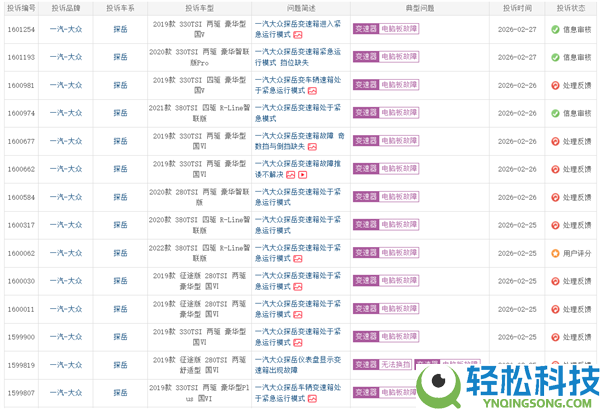Open the 探岳 series link for complaint 1600584

click(x=120, y=197)
